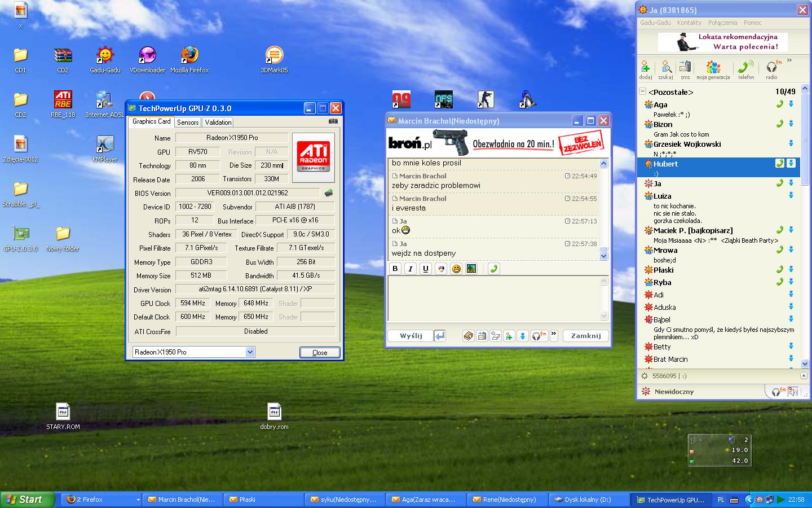Viewport: 812px width, 508px height.
Task: Collapse the Pozostałe contact group
Action: (642, 91)
